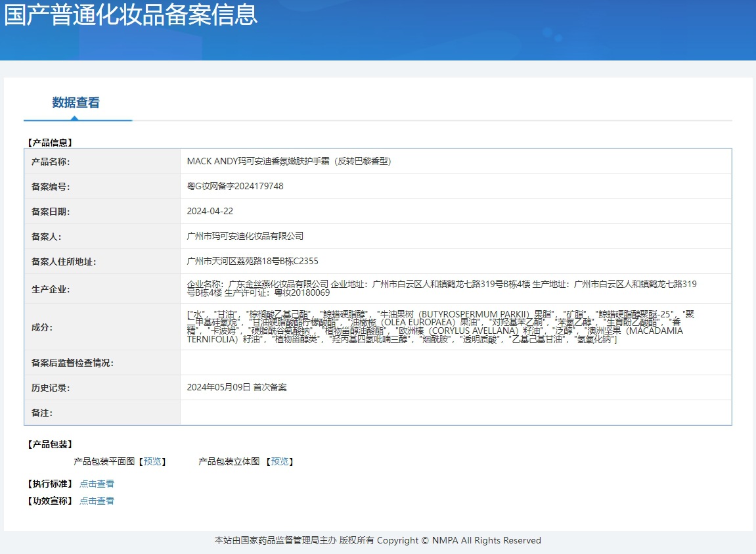The width and height of the screenshot is (756, 554).
Task: Click the 产品名称 label cell
Action: (102, 162)
